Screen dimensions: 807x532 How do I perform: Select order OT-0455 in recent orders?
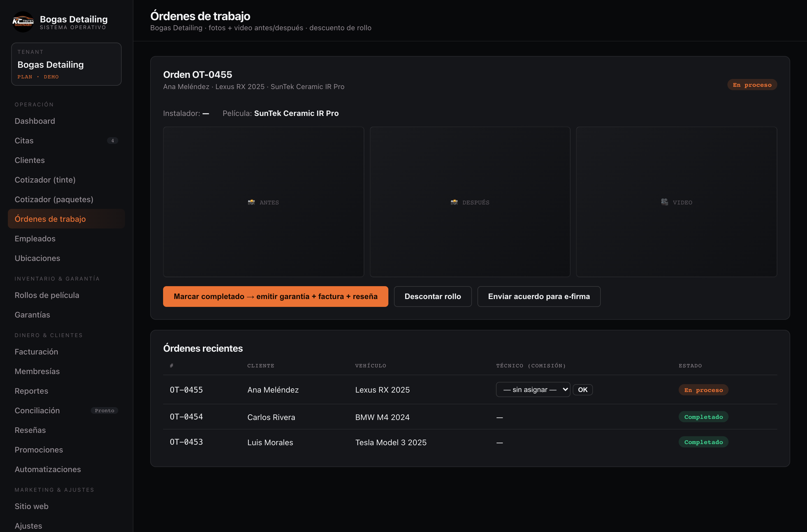(186, 390)
